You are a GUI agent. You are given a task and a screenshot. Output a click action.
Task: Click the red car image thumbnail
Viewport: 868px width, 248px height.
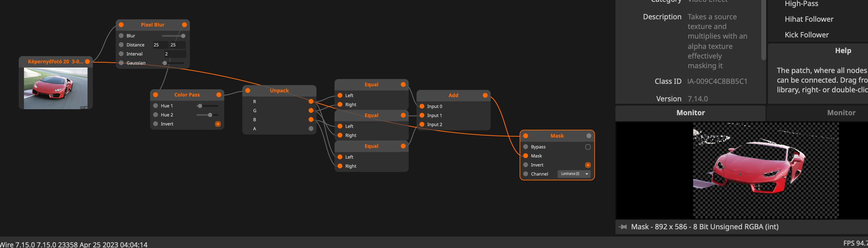[x=55, y=88]
